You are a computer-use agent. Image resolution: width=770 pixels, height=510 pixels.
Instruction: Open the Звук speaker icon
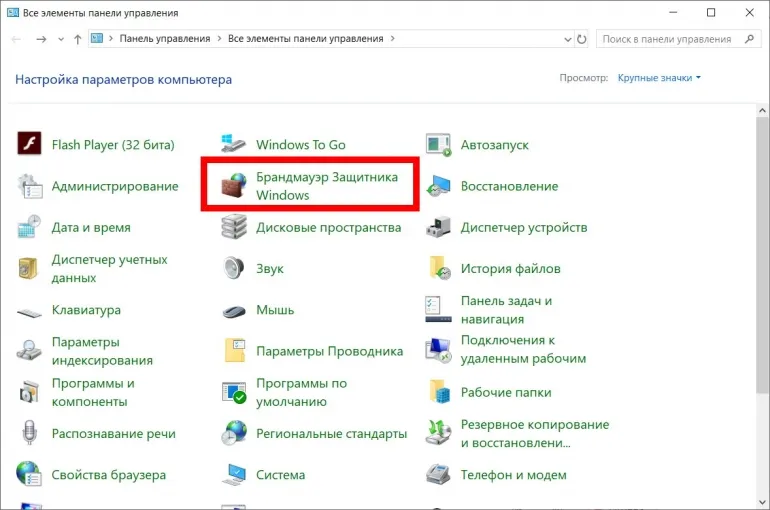click(x=234, y=268)
